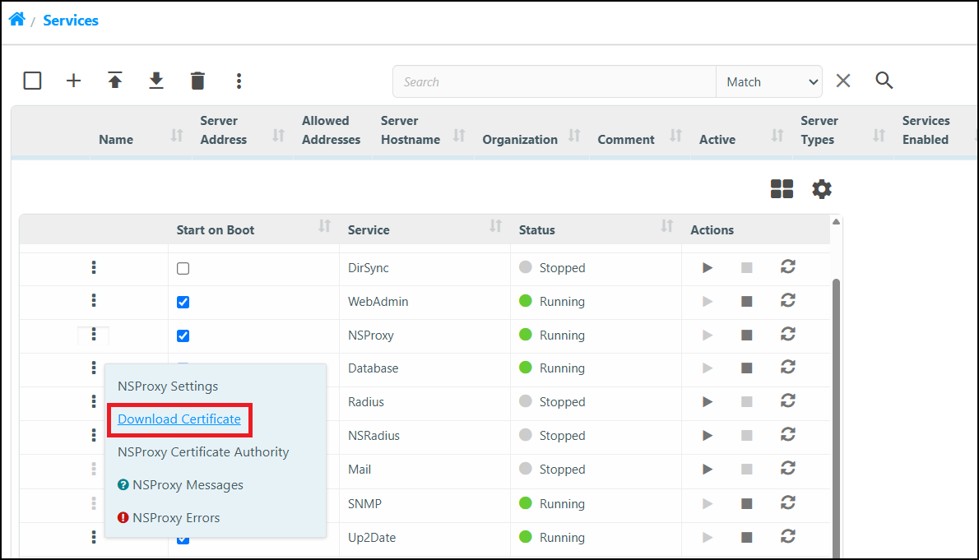Tick the select-all checkbox in toolbar
The image size is (979, 560).
click(32, 81)
